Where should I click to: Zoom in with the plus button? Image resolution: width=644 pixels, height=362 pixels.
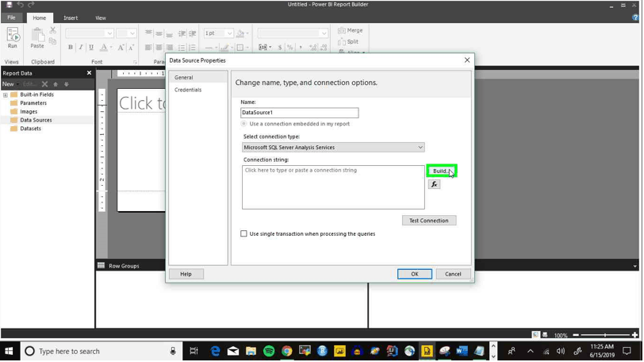coord(635,335)
